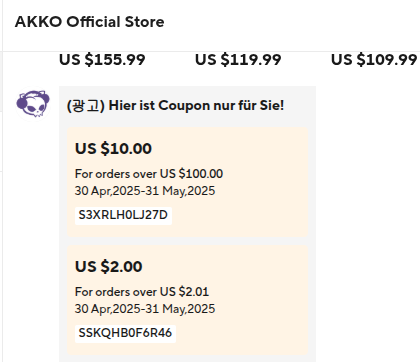Select the US $119.99 product price
Image resolution: width=420 pixels, height=362 pixels.
pos(238,60)
